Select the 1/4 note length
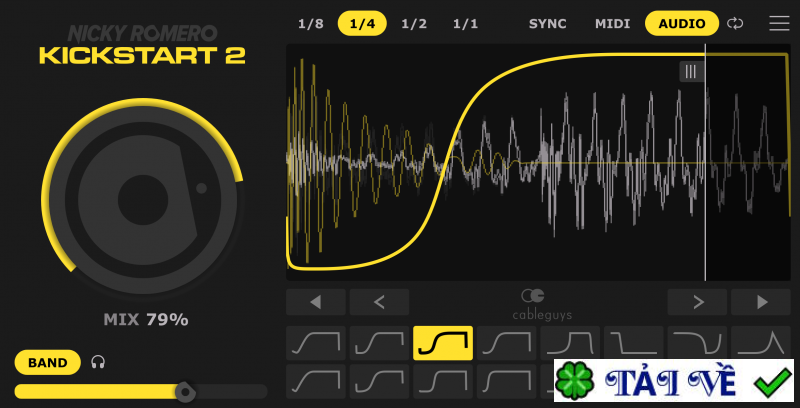800x408 pixels. coord(362,23)
